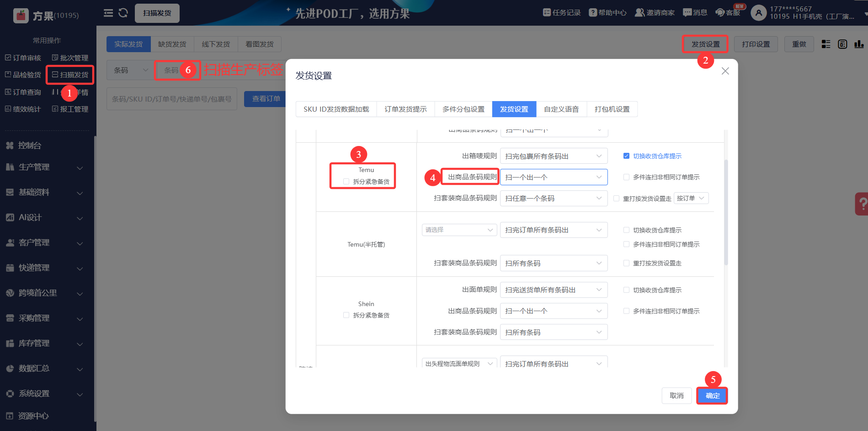
Task: Open 帮助中心 help center
Action: pos(593,12)
